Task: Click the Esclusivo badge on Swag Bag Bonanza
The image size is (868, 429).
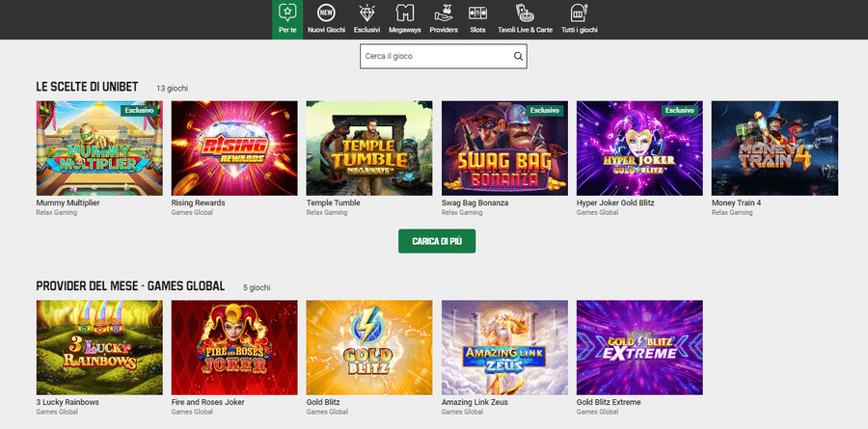Action: coord(545,111)
